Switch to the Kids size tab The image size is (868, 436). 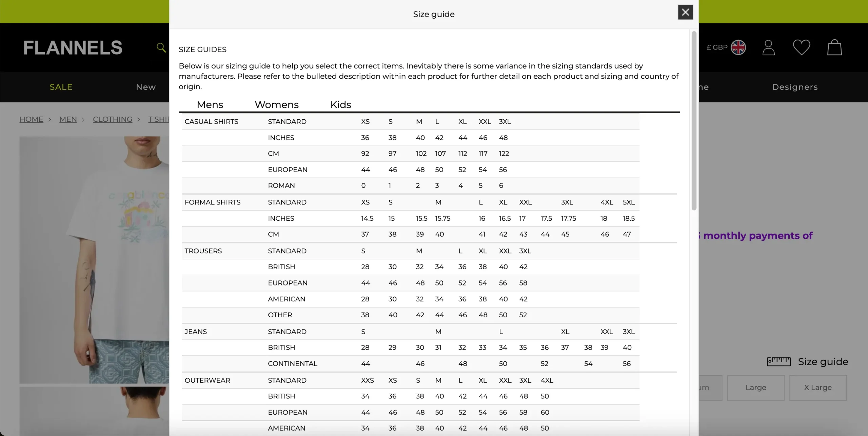point(340,104)
